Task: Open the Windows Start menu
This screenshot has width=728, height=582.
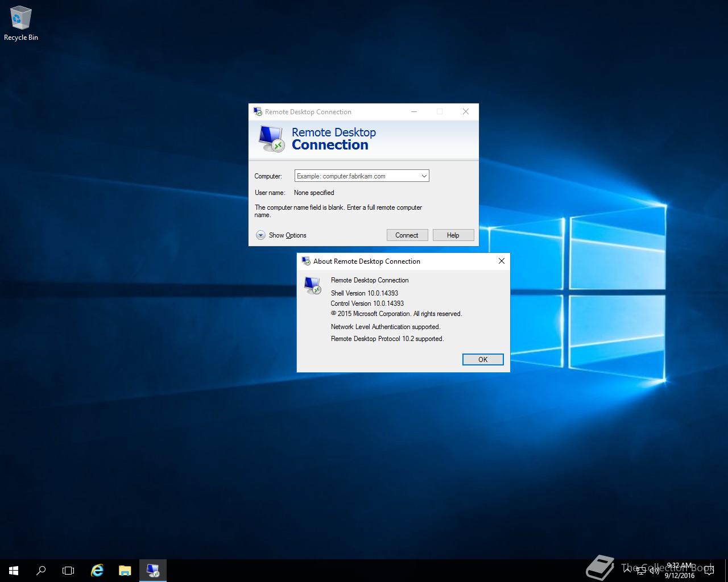Action: tap(14, 570)
